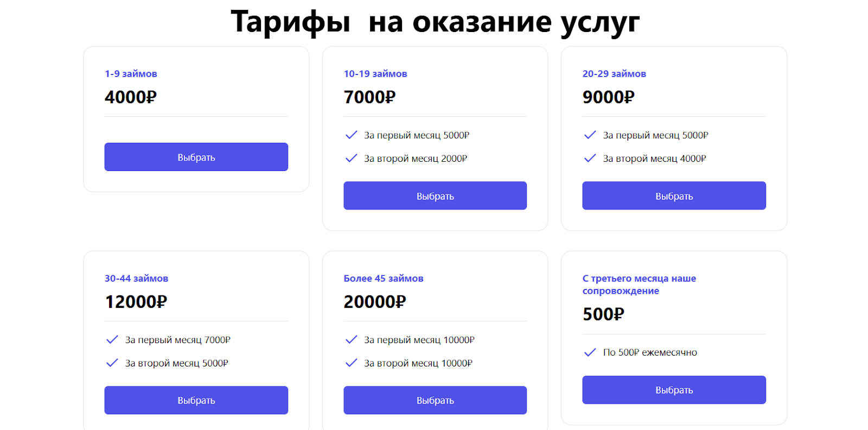Click checkmark beside 'За второй месяц 5000₽'
This screenshot has height=430, width=868.
pyautogui.click(x=112, y=363)
